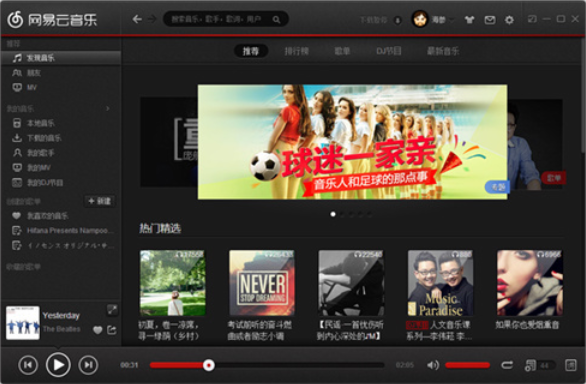Open the NEVER STOP DREAMING playlist cover
The height and width of the screenshot is (384, 586).
[x=262, y=283]
